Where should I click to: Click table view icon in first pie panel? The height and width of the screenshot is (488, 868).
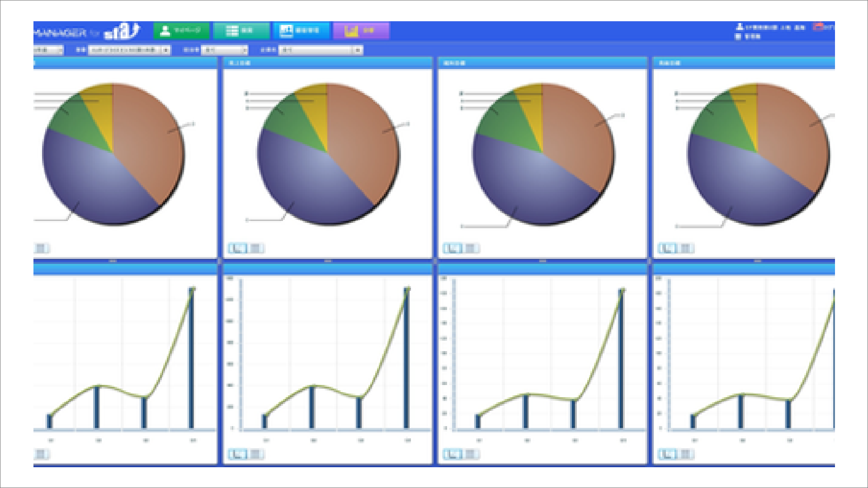(x=41, y=248)
